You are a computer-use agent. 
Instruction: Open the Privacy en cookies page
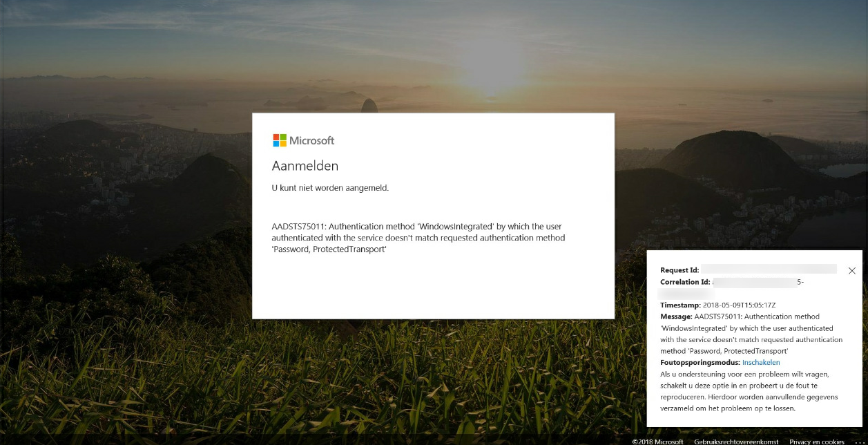(817, 441)
